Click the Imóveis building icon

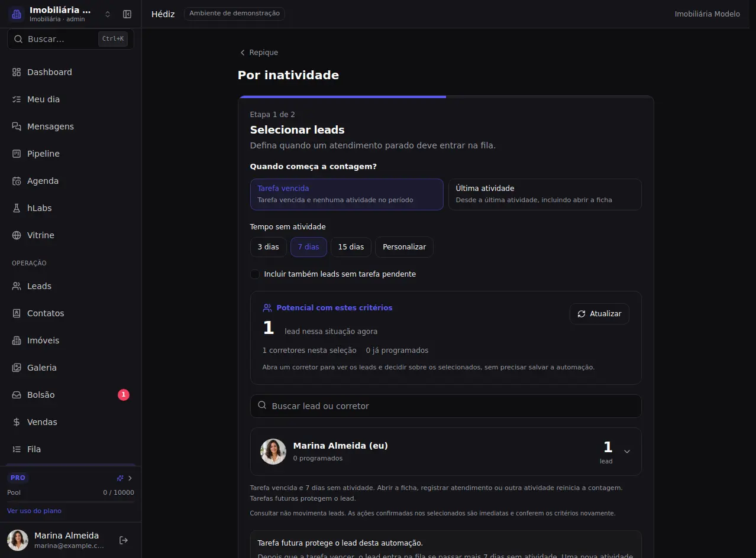17,340
